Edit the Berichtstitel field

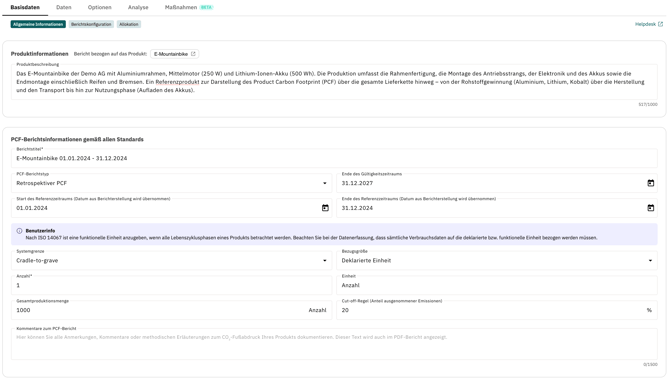334,158
